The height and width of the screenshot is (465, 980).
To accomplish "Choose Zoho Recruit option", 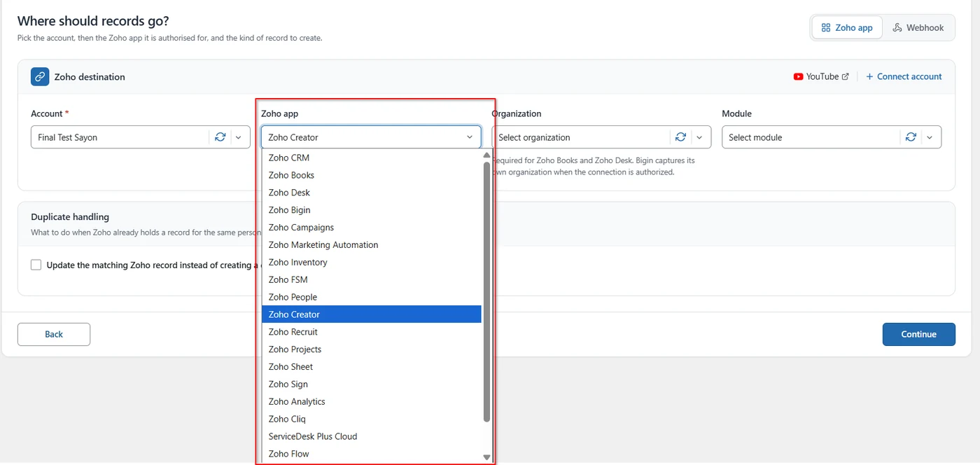I will tap(372, 332).
